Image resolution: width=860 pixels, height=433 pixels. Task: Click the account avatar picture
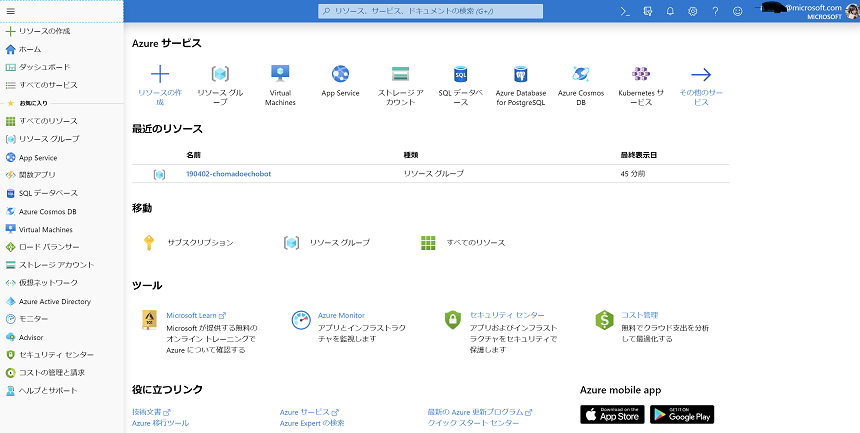pyautogui.click(x=853, y=11)
